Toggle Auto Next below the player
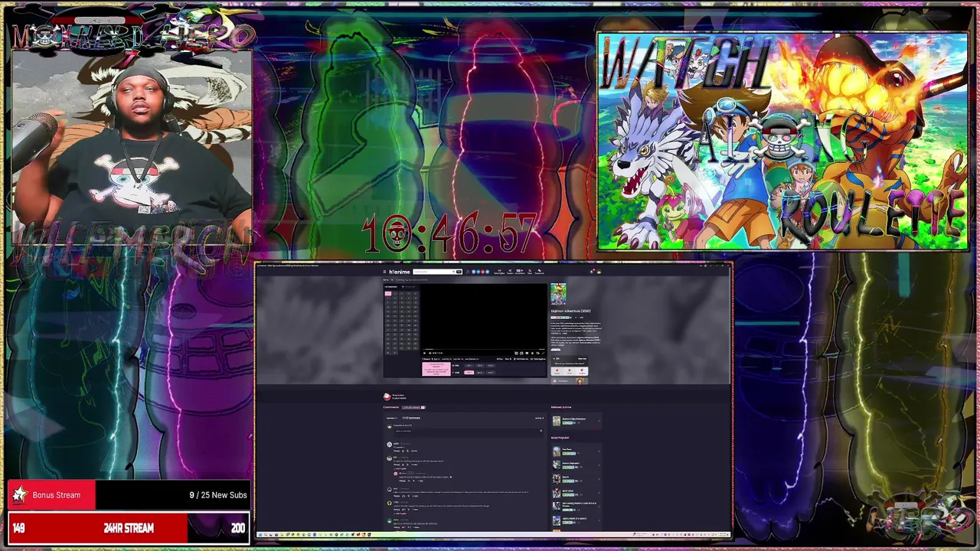The width and height of the screenshot is (980, 551). click(459, 359)
